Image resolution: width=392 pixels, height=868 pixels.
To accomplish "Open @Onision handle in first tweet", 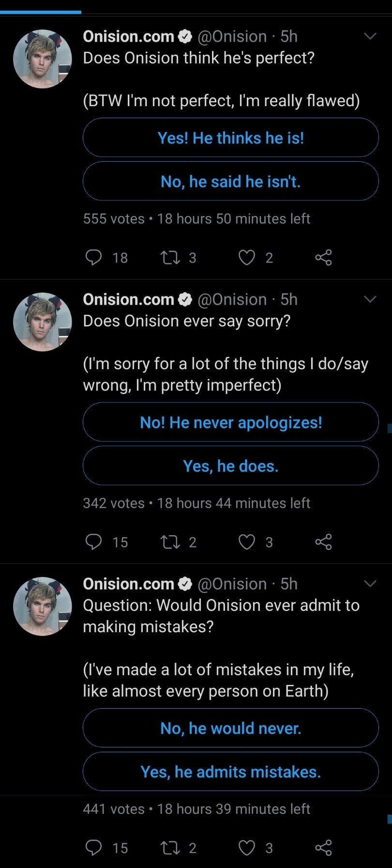I will (x=232, y=36).
